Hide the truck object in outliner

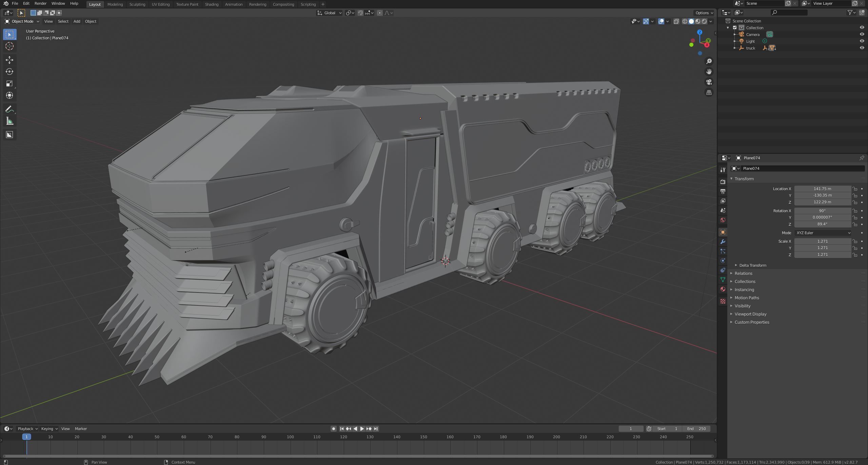[862, 48]
